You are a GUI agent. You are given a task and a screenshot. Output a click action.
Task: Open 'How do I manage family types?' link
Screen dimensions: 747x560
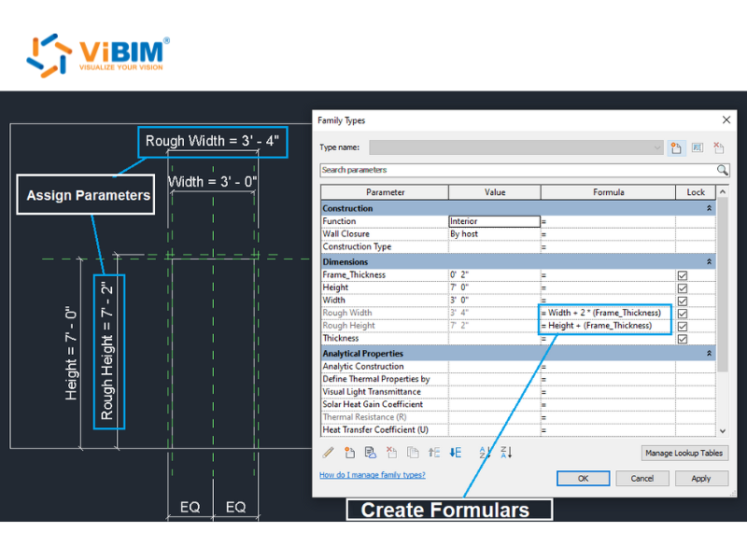(373, 475)
